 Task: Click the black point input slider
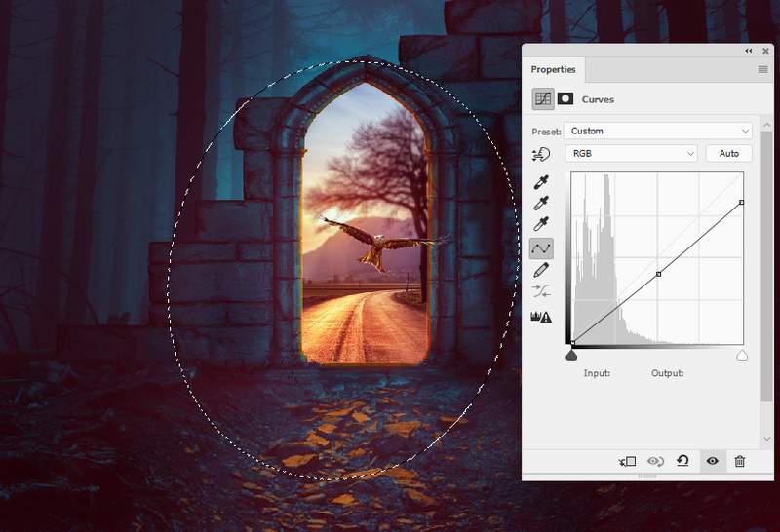pyautogui.click(x=572, y=355)
